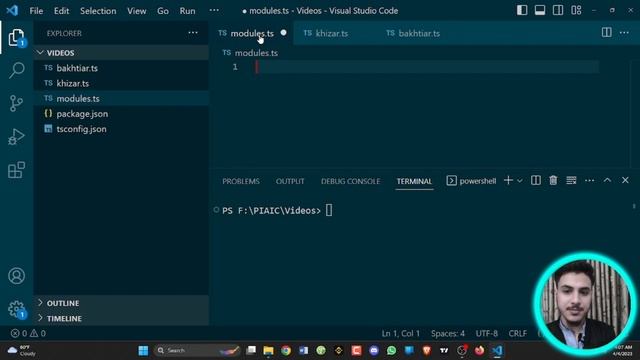
Task: Click UTF-8 encoding in status bar
Action: coord(487,333)
